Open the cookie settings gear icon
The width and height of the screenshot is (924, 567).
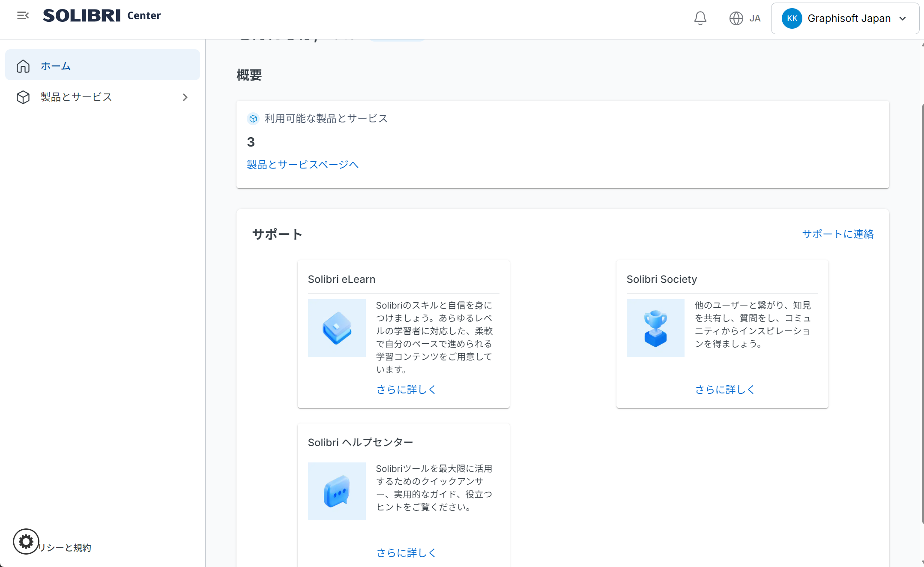[x=26, y=542]
